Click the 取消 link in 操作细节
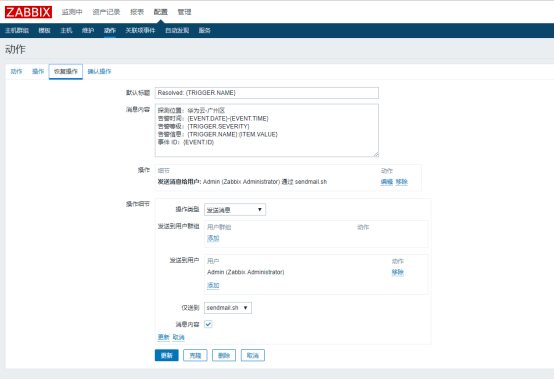The width and height of the screenshot is (554, 380). (x=178, y=337)
